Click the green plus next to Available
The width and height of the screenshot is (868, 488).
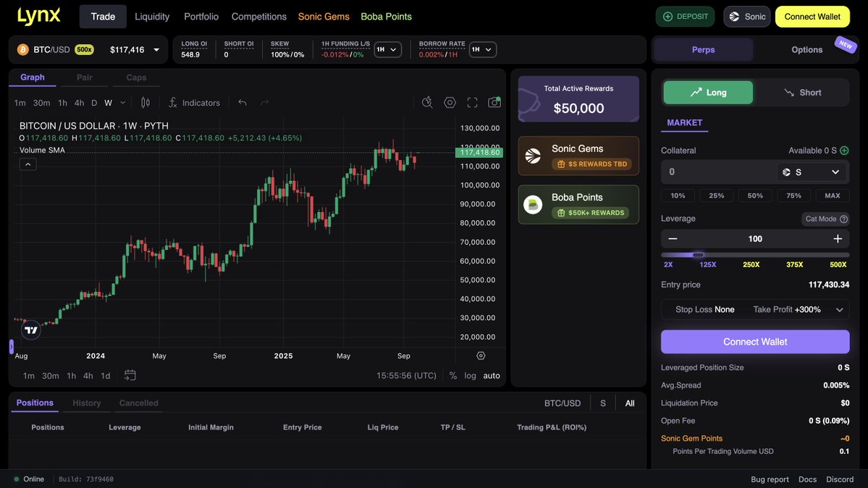pos(844,151)
